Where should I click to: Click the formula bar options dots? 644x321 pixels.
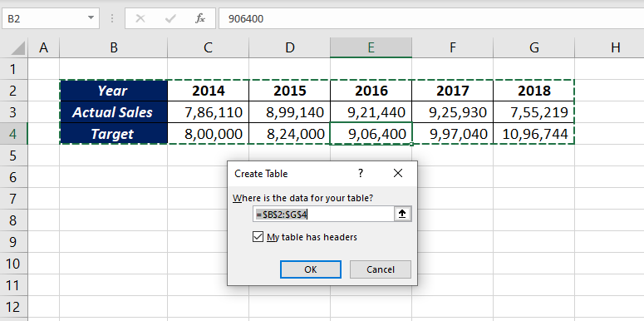(112, 19)
